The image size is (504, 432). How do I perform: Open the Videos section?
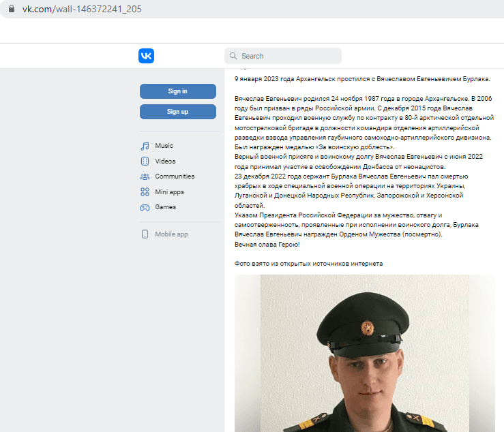point(165,161)
